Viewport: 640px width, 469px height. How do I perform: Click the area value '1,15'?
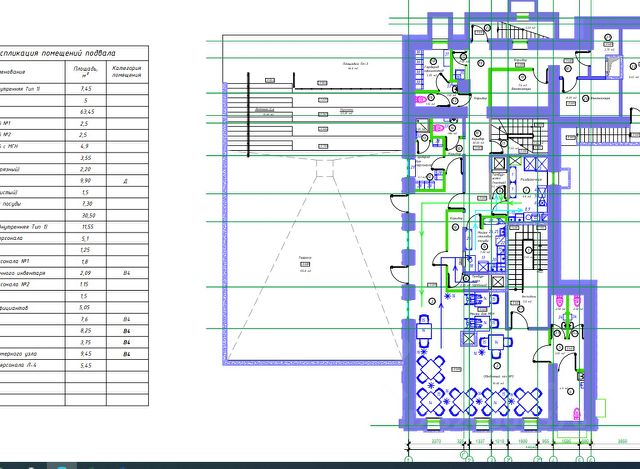pyautogui.click(x=84, y=285)
